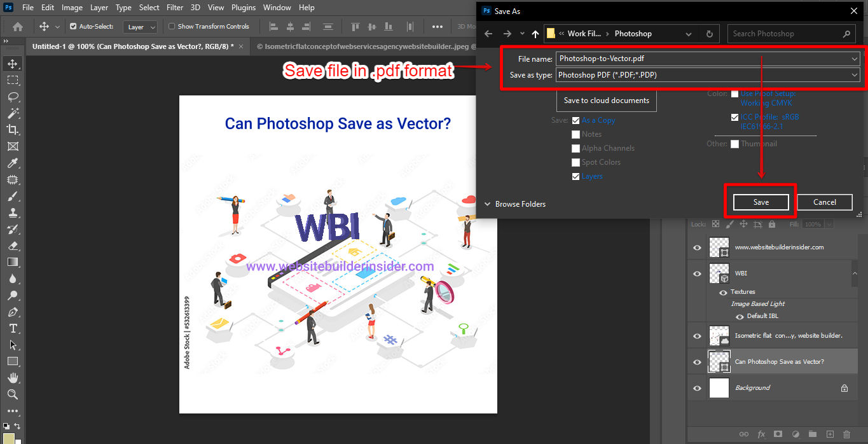Expand the Browse Folders section
This screenshot has width=868, height=444.
click(515, 204)
